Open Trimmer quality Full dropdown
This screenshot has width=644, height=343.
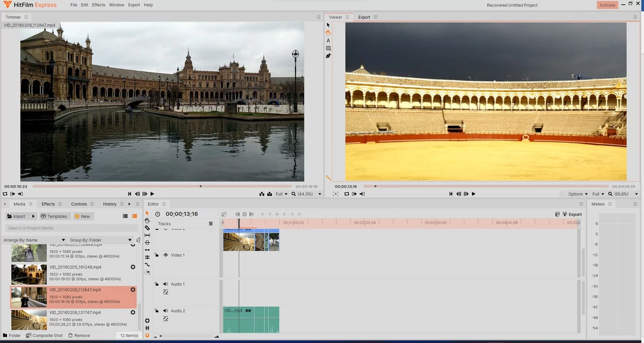281,194
